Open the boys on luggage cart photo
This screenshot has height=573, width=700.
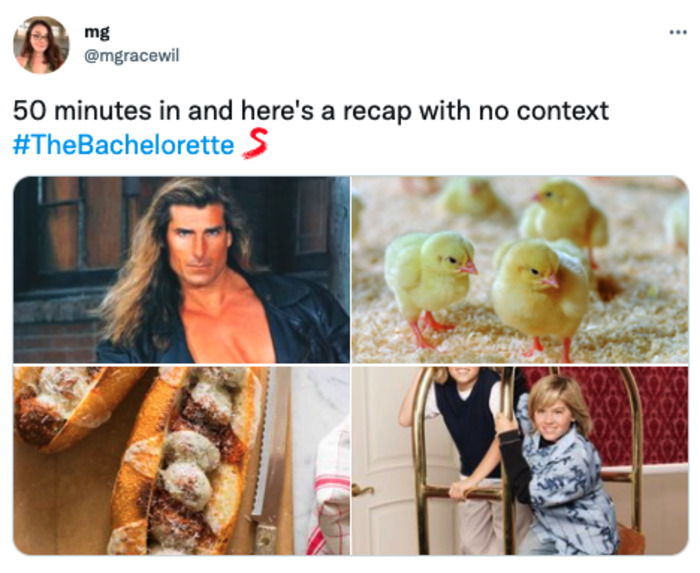(x=520, y=461)
